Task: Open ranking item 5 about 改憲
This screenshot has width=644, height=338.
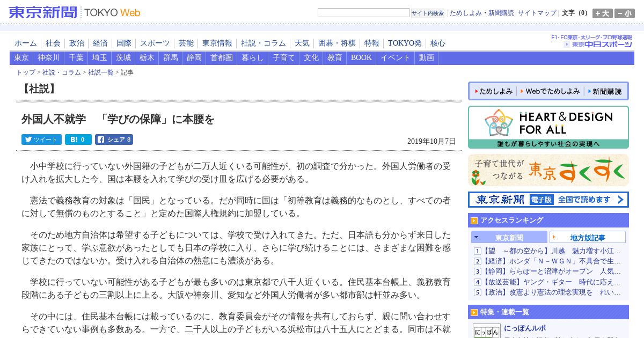Action: click(552, 292)
